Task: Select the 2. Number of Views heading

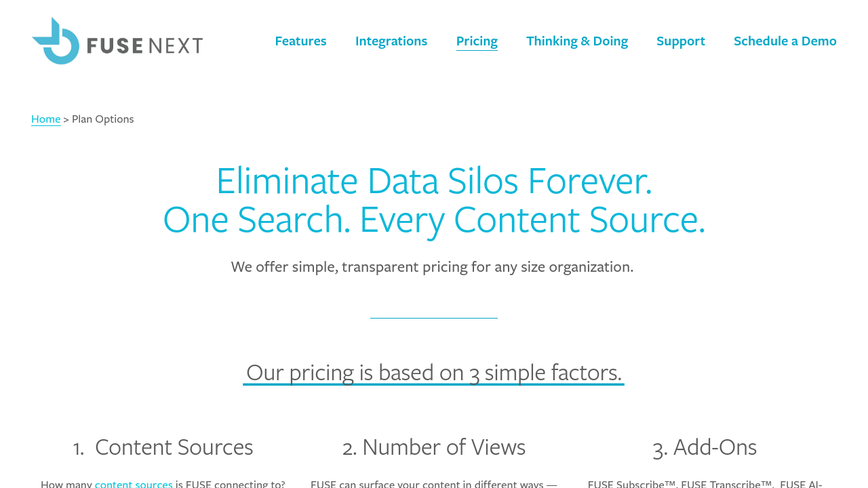Action: tap(434, 447)
